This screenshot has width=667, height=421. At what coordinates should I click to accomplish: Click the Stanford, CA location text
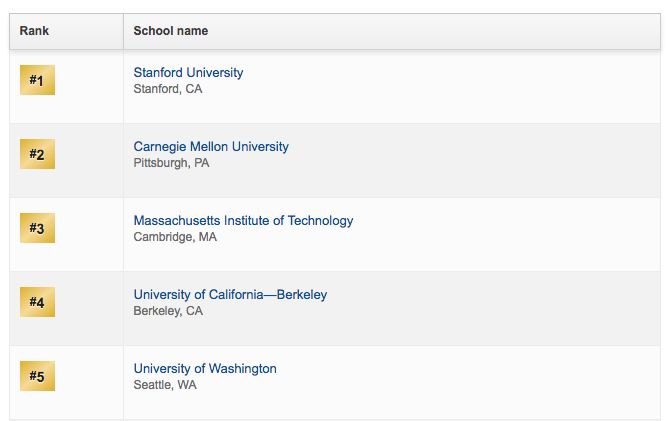coord(167,89)
